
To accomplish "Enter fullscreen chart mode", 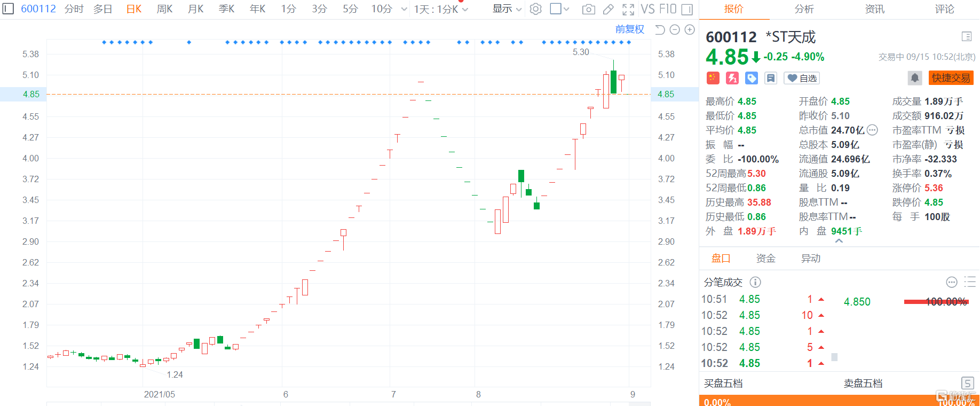I will pos(628,9).
